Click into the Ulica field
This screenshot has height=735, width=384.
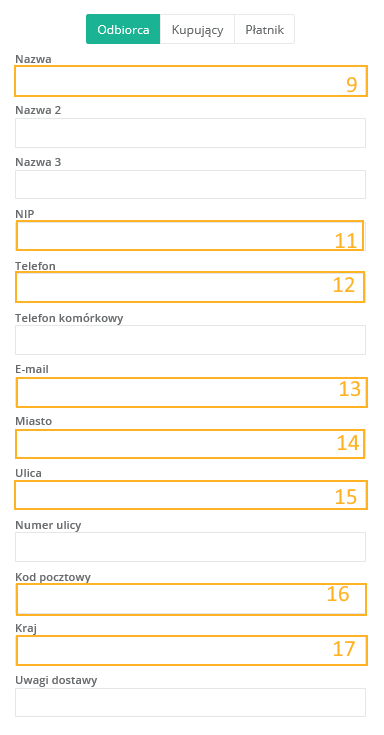(x=190, y=495)
